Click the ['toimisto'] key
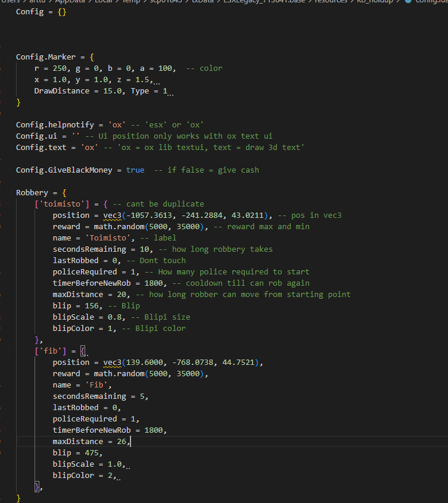Screen dimensions: 448x503 (62, 204)
